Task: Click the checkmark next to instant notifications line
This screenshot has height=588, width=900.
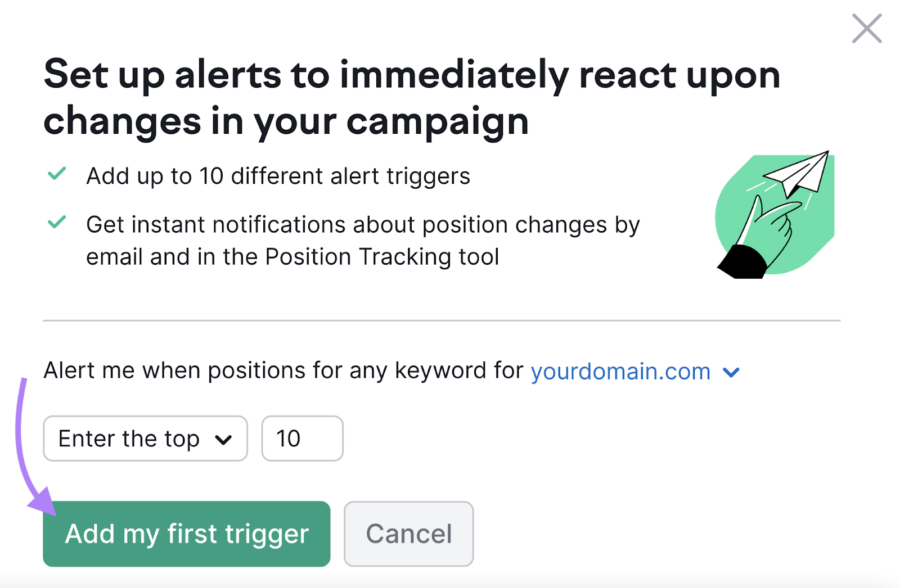Action: (x=56, y=223)
